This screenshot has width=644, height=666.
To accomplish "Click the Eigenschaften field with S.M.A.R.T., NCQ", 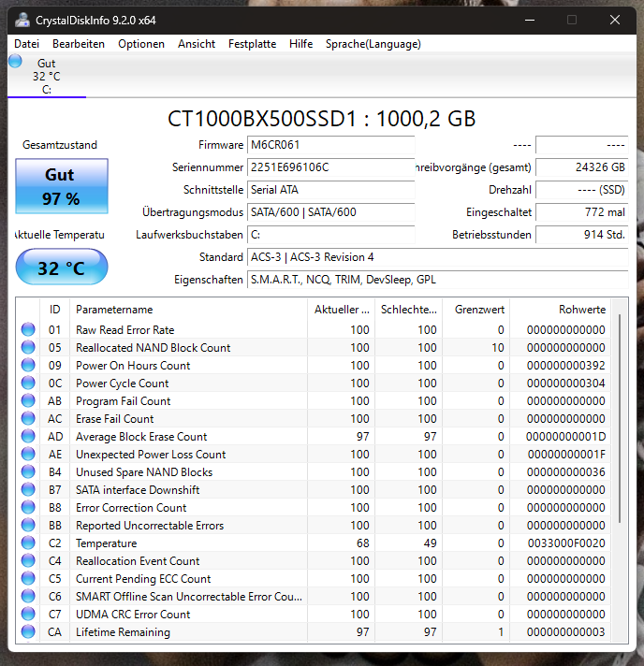I will (437, 280).
